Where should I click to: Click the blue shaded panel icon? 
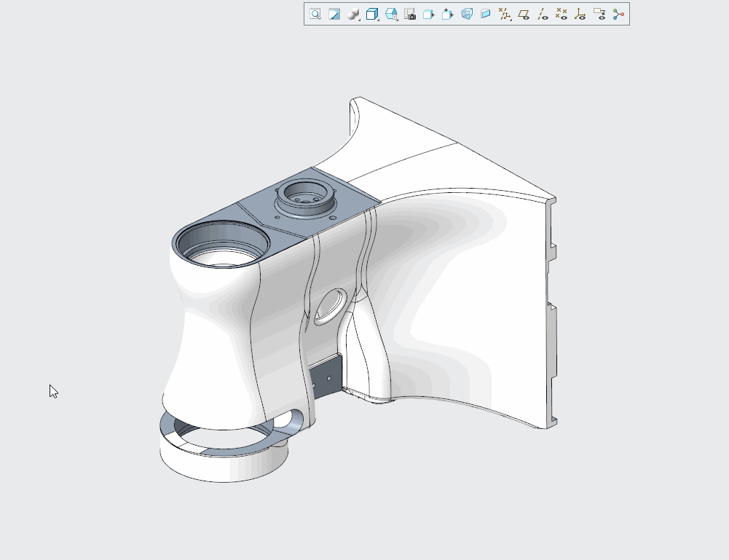coord(486,14)
